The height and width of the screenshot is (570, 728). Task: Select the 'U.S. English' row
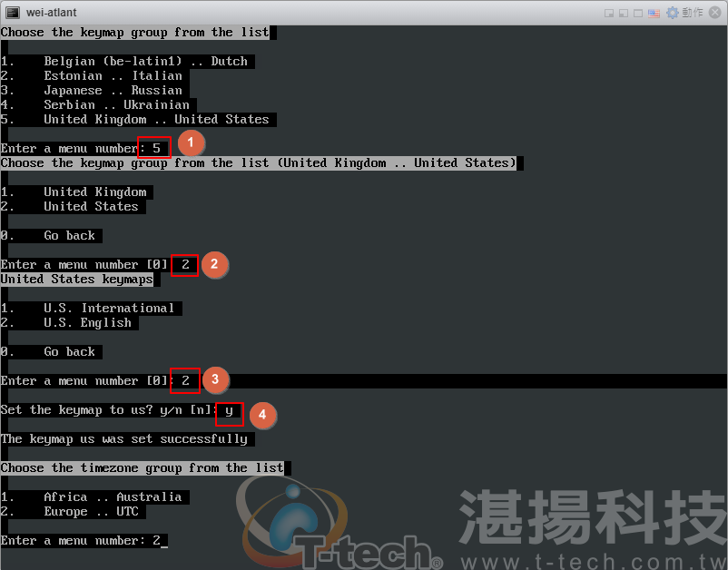tap(69, 322)
